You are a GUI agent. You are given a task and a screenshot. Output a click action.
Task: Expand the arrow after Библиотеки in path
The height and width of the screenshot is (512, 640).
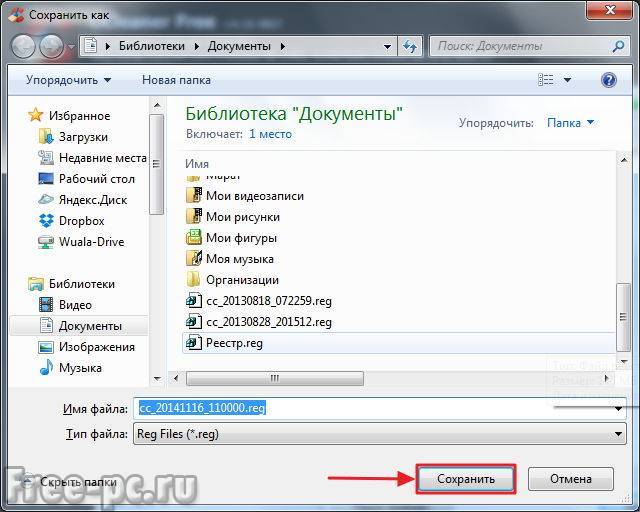(197, 47)
